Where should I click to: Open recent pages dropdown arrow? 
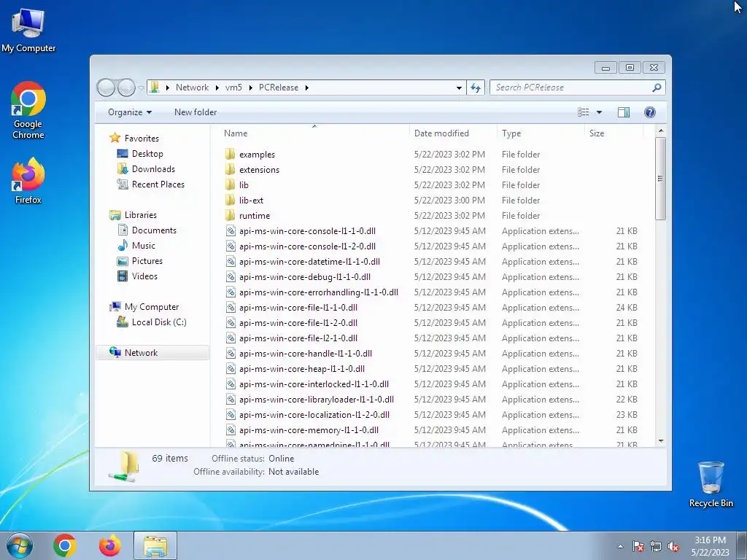(x=141, y=87)
